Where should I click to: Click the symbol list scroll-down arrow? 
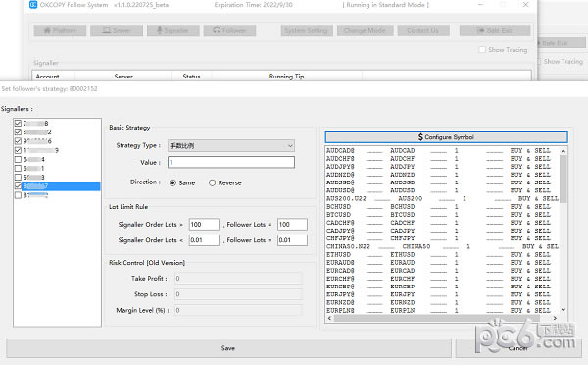click(563, 310)
